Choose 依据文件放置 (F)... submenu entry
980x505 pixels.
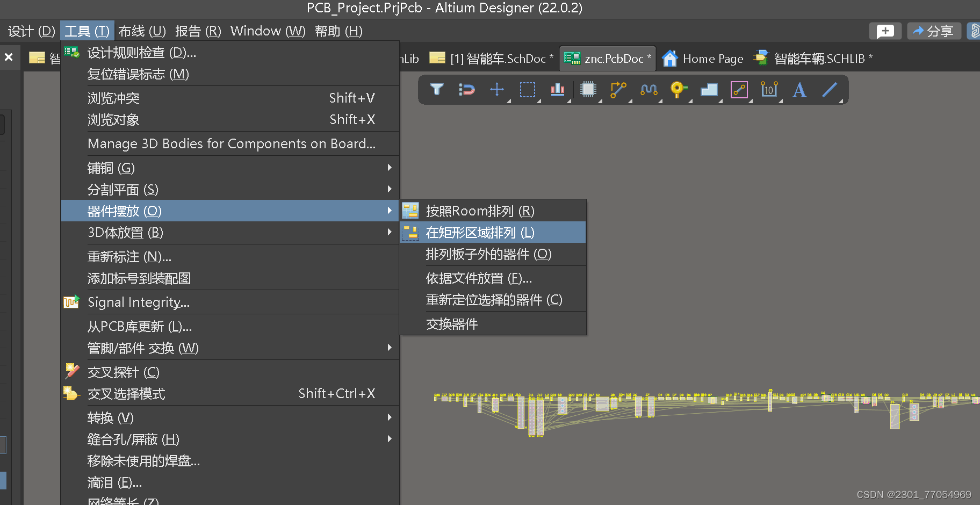(493, 278)
